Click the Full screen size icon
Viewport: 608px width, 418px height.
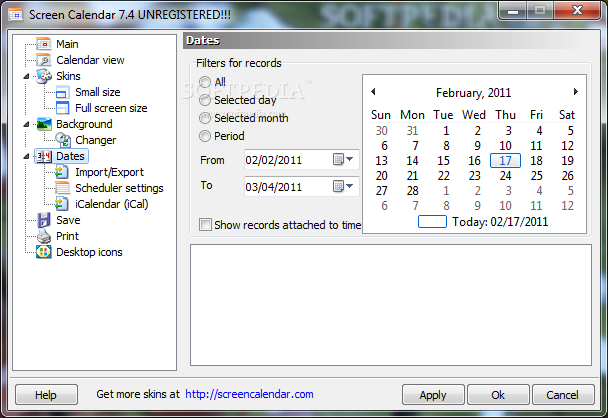[x=62, y=108]
